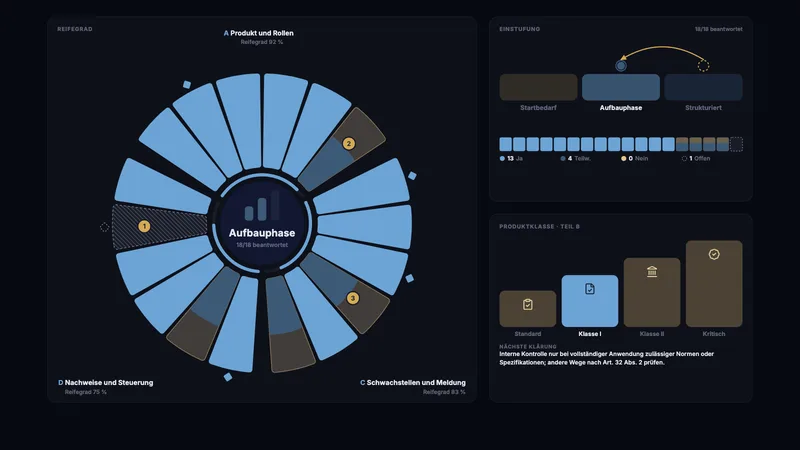
Task: Click the document icon on the Klasse I bar
Action: pyautogui.click(x=590, y=289)
